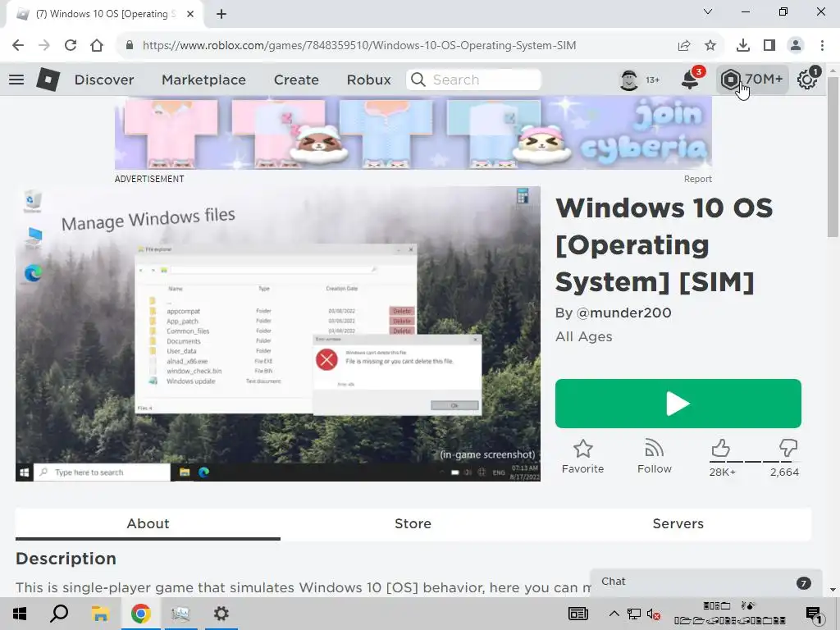
Task: Open the Roblox hamburger menu
Action: click(16, 80)
